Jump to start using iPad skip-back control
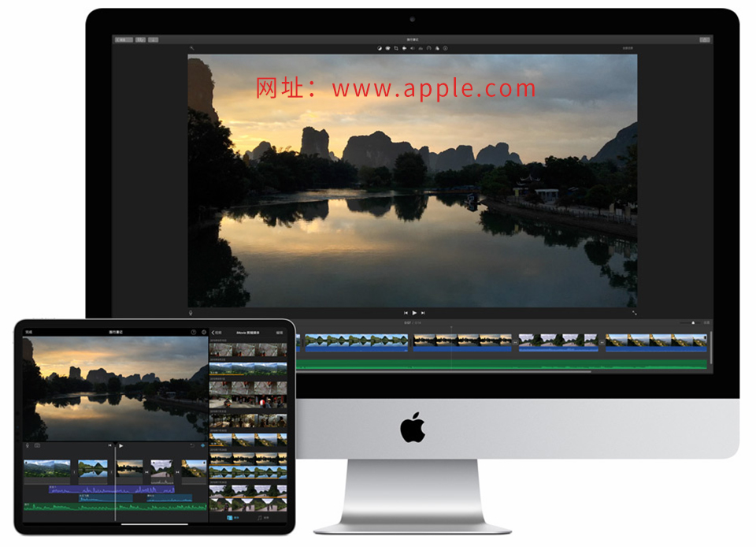The width and height of the screenshot is (756, 547). click(x=110, y=445)
